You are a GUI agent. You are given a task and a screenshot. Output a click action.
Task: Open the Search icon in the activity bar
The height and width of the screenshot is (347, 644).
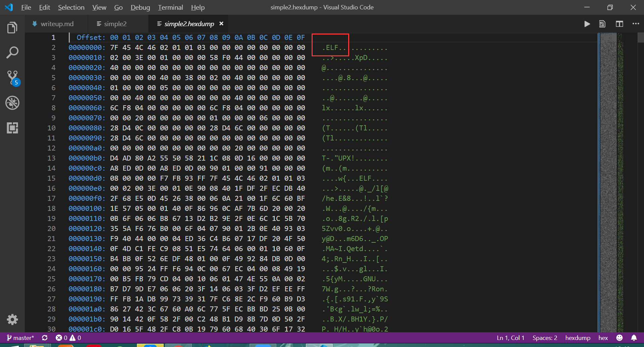pos(12,52)
